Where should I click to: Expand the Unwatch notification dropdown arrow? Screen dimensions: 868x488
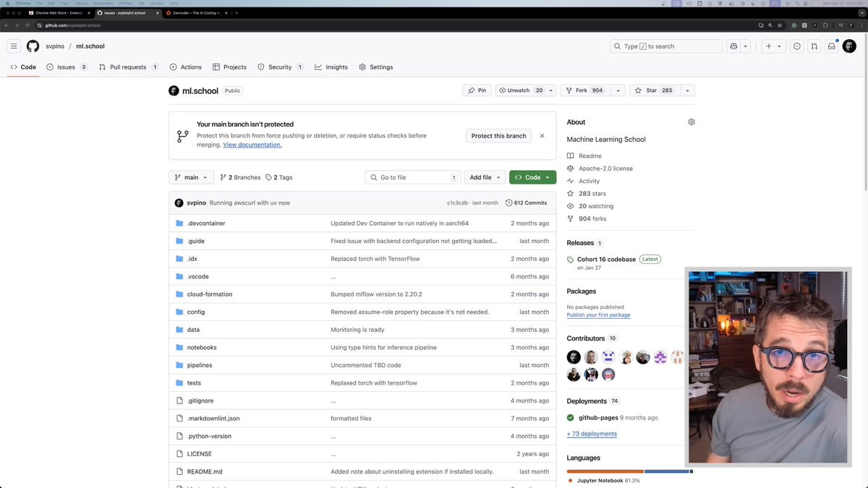(550, 90)
